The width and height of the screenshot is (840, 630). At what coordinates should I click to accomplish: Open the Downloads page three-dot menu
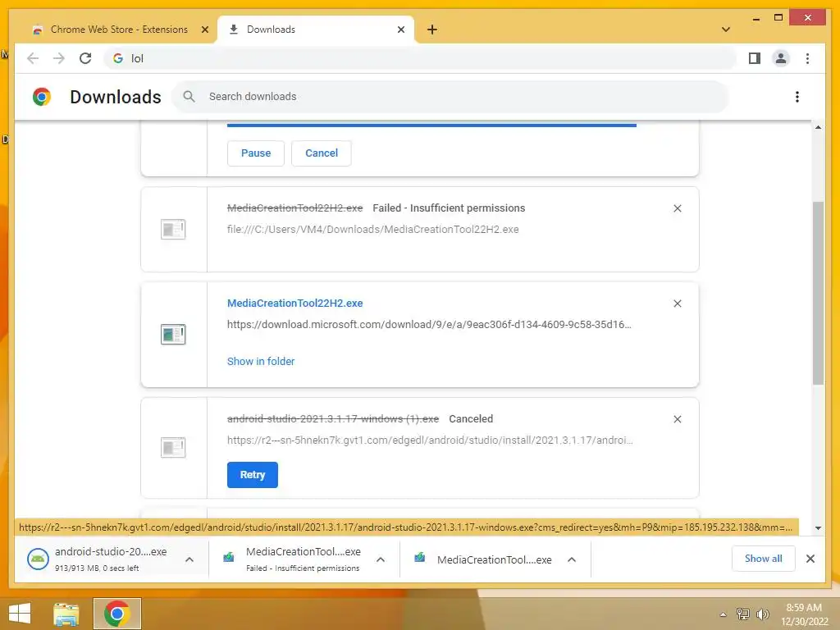[x=797, y=97]
